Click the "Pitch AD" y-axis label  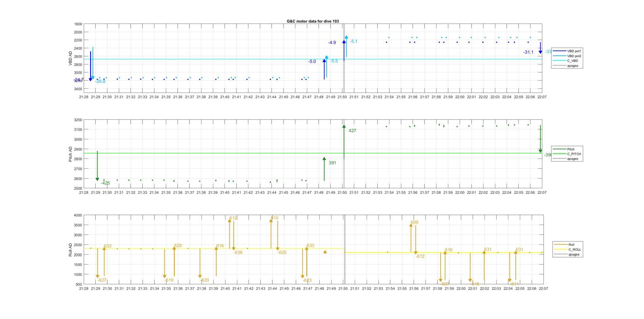tap(71, 154)
